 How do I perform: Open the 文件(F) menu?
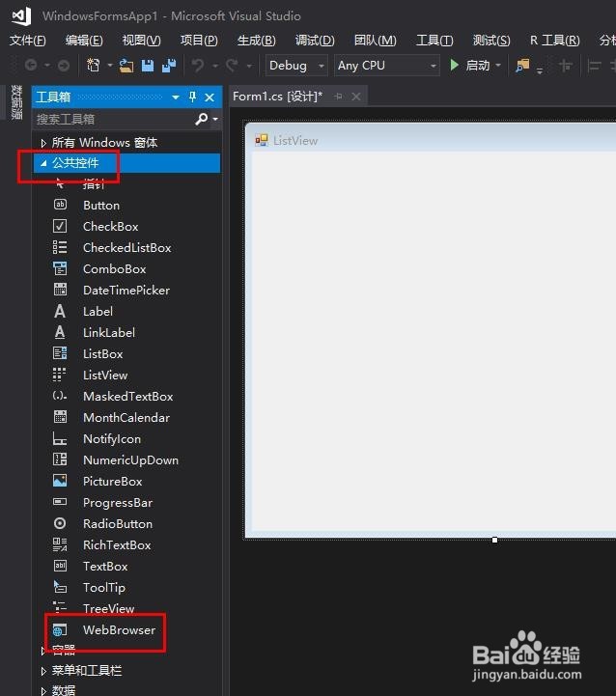[28, 41]
